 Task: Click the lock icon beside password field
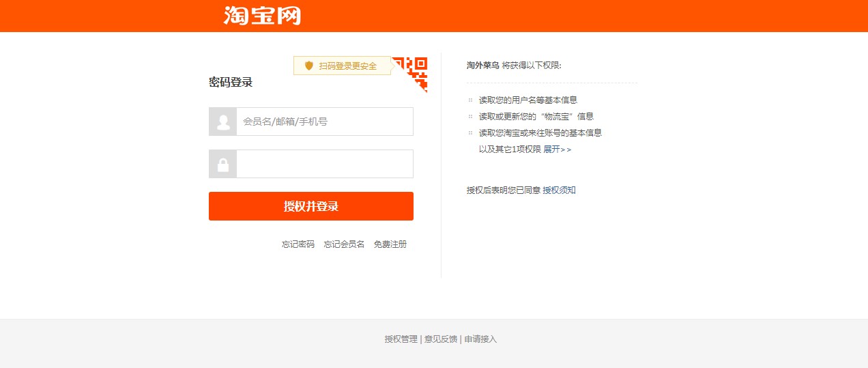click(x=222, y=164)
